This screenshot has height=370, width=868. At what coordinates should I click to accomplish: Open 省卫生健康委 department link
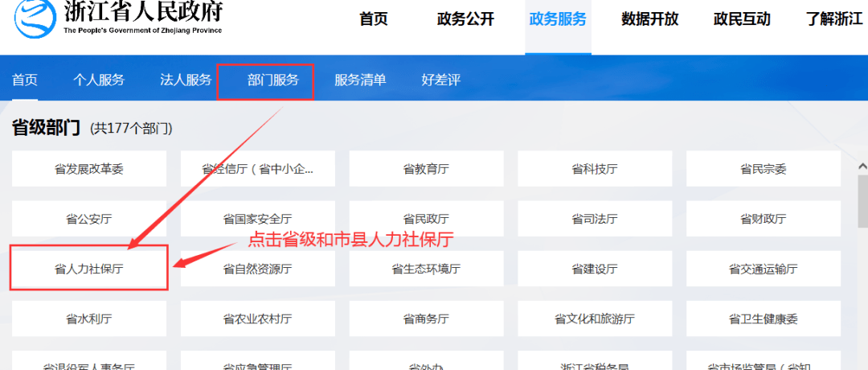(763, 319)
